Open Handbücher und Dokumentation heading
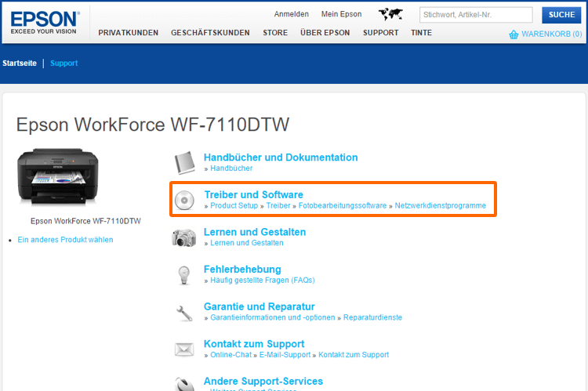This screenshot has width=588, height=391. (x=281, y=157)
